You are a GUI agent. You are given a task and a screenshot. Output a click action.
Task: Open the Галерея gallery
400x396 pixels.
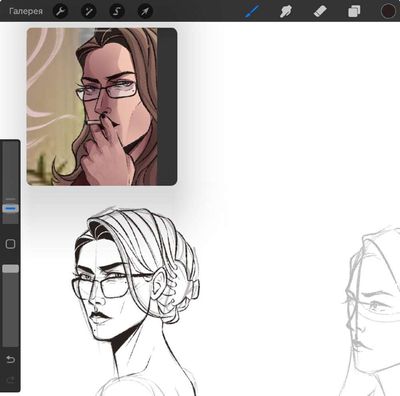coord(26,11)
